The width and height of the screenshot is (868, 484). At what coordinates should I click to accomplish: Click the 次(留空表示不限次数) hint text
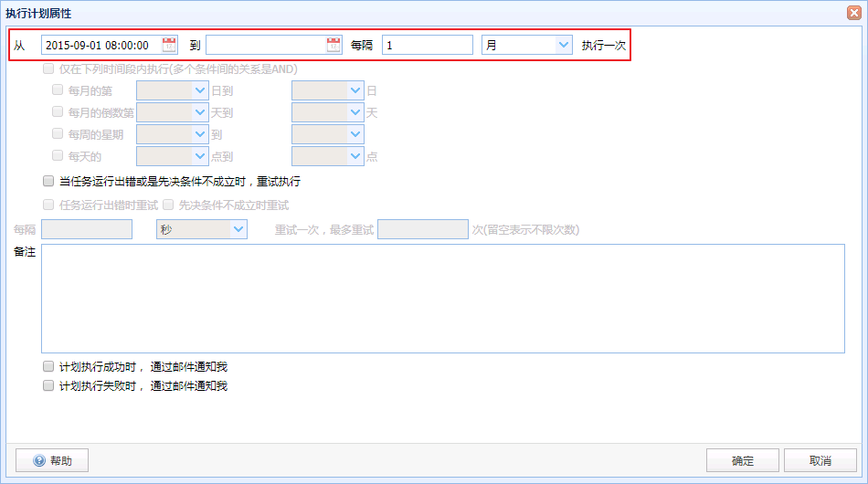point(525,229)
